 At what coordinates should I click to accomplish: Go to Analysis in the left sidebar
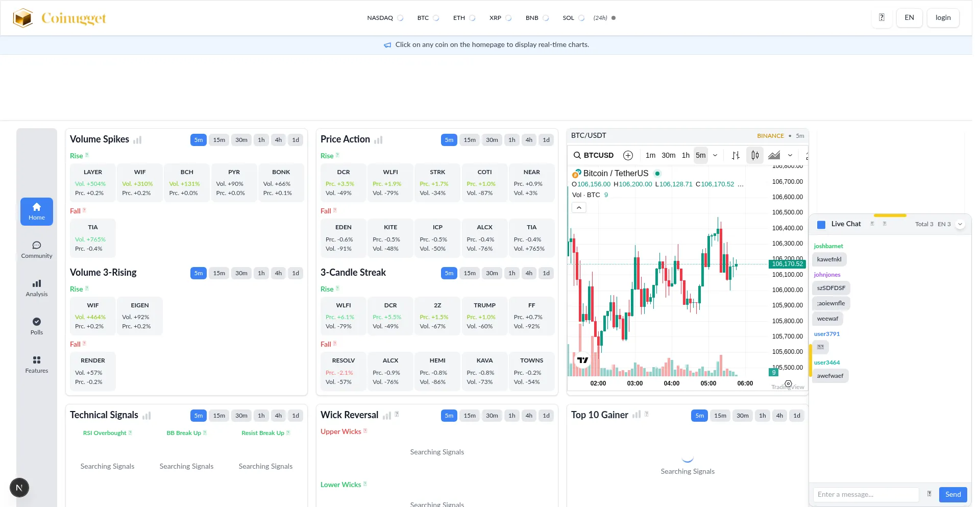(36, 288)
